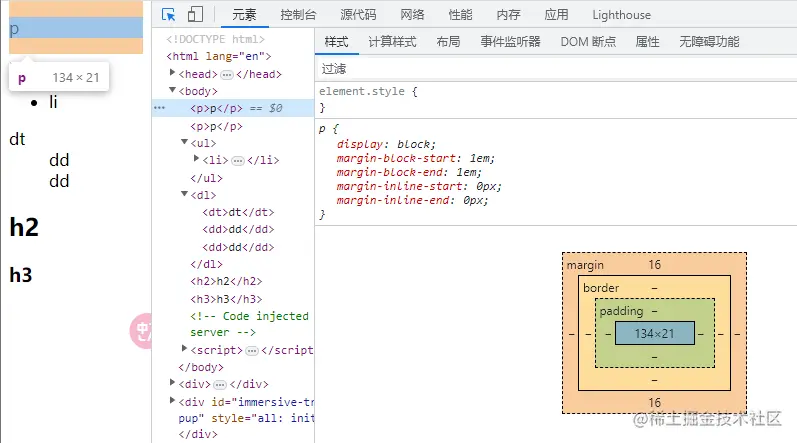Click the h3 heading in page preview
This screenshot has height=443, width=797.
click(x=21, y=275)
